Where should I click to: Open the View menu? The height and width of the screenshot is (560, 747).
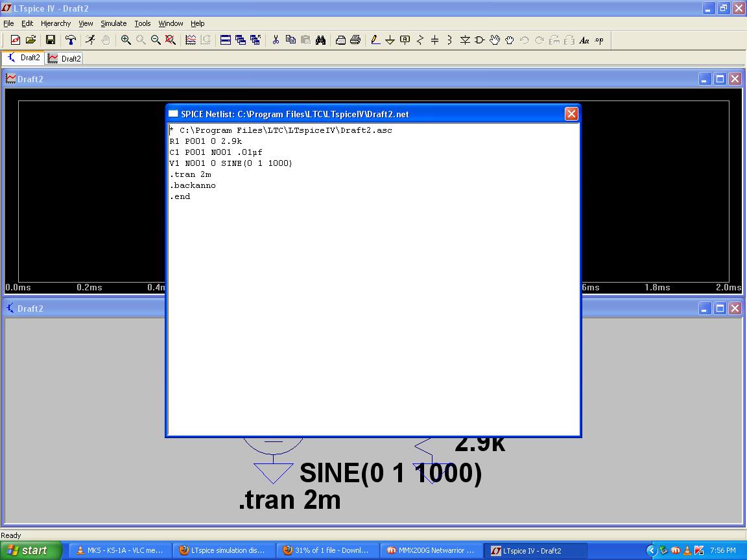click(86, 23)
